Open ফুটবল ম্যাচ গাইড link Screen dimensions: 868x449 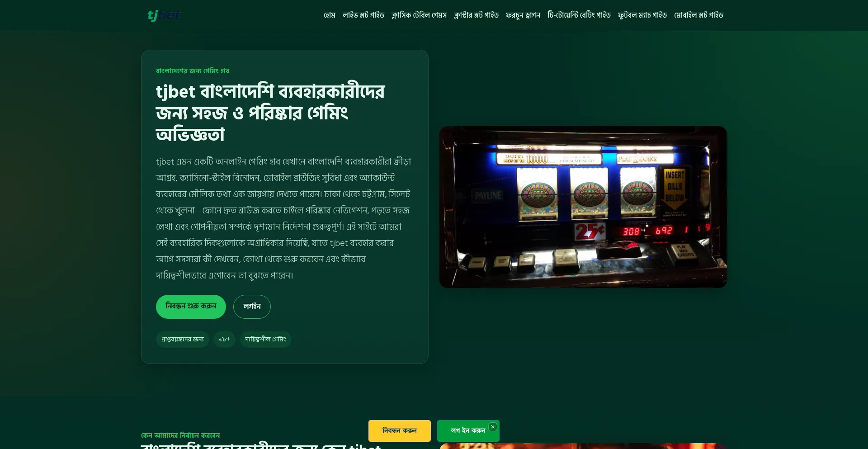point(642,15)
